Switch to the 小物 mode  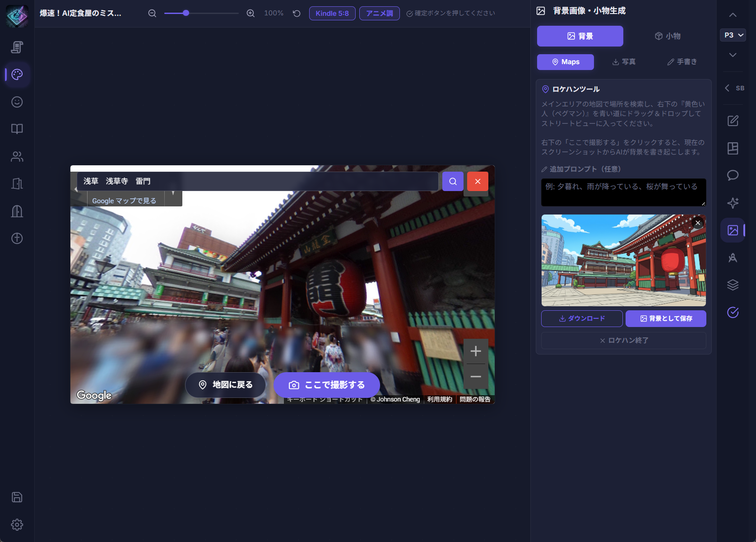tap(668, 36)
